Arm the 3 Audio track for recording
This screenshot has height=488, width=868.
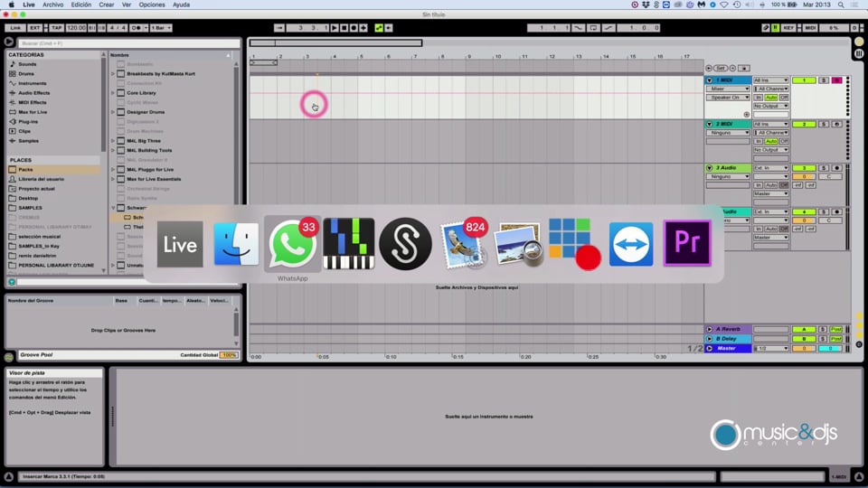[x=836, y=168]
